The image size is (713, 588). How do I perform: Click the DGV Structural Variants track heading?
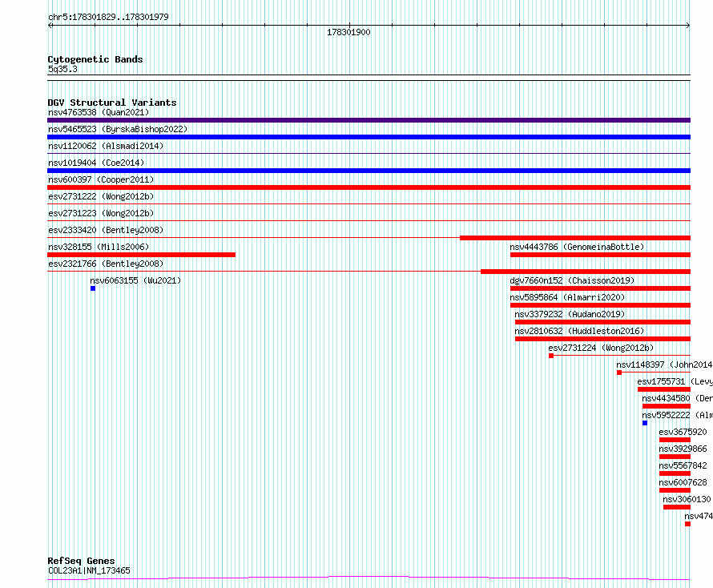point(112,103)
